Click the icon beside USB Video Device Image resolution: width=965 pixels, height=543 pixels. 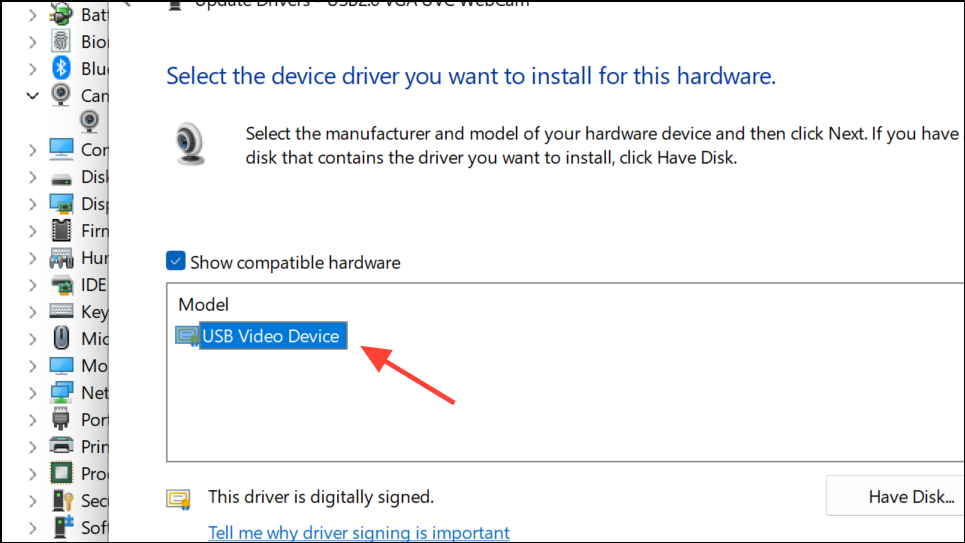click(x=187, y=335)
